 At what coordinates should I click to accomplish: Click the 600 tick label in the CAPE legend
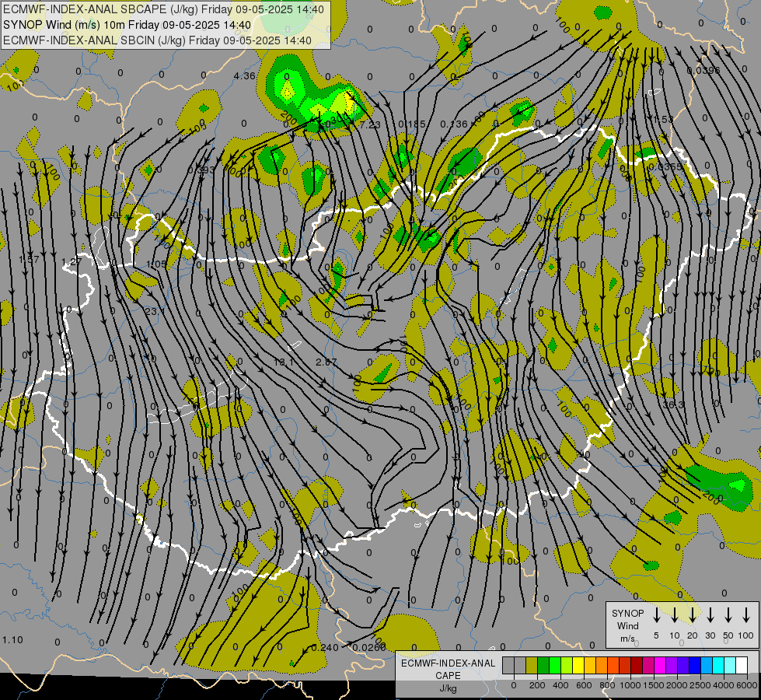584,685
